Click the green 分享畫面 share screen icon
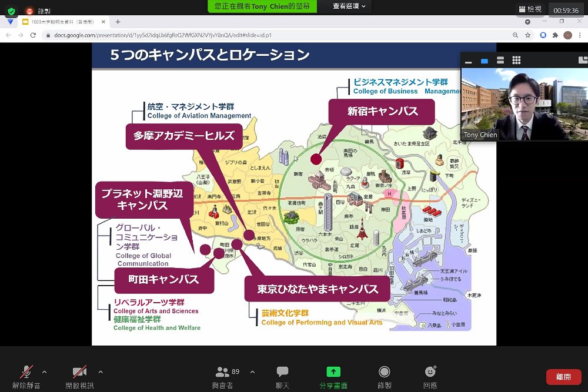The height and width of the screenshot is (392, 588). tap(333, 371)
